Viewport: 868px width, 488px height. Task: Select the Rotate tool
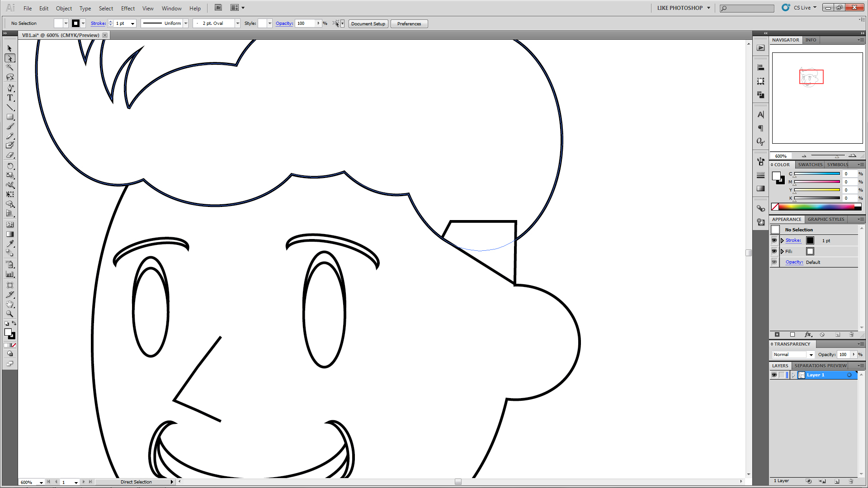tap(9, 166)
